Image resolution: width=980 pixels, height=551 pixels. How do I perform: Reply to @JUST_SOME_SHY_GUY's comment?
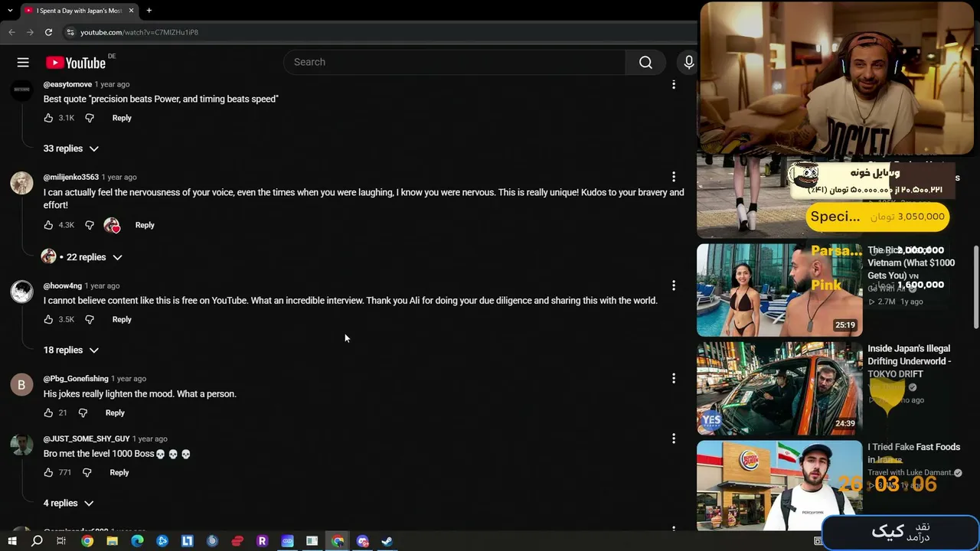tap(119, 472)
